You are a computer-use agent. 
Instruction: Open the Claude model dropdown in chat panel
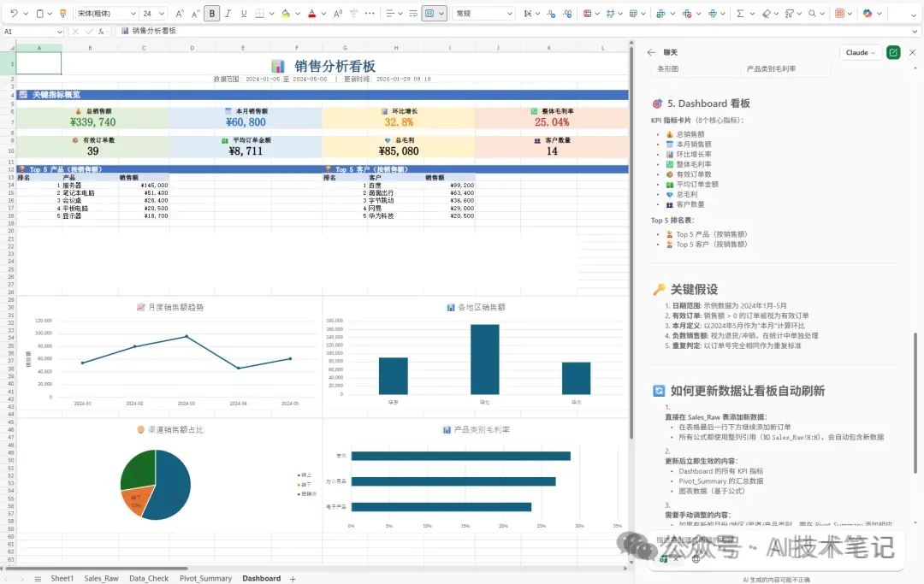pyautogui.click(x=861, y=52)
